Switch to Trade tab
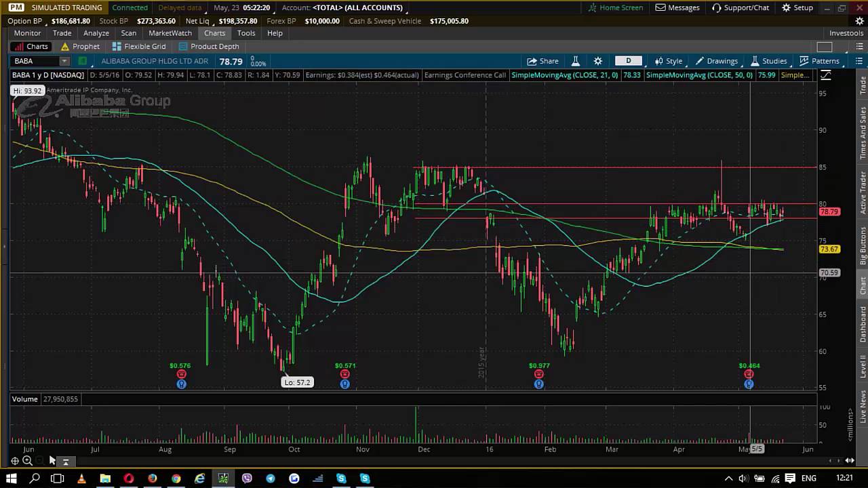The height and width of the screenshot is (488, 868). pos(62,33)
